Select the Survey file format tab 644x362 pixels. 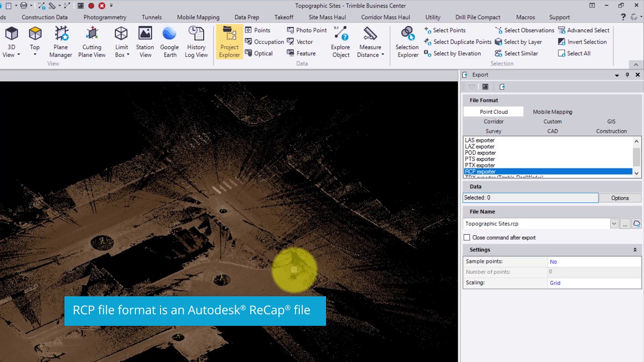[494, 131]
